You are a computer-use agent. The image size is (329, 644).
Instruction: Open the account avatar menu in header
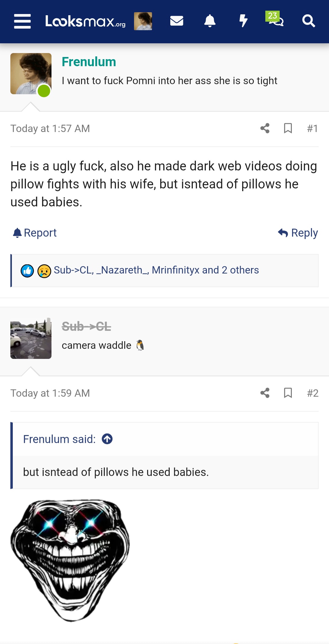pyautogui.click(x=143, y=21)
